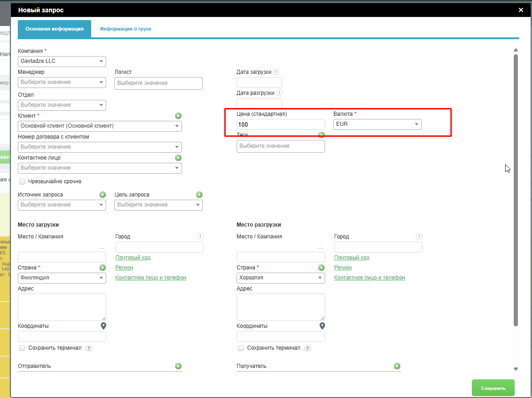Expand the Компания dropdown Gavtadze LLC
532x398 pixels.
click(62, 61)
